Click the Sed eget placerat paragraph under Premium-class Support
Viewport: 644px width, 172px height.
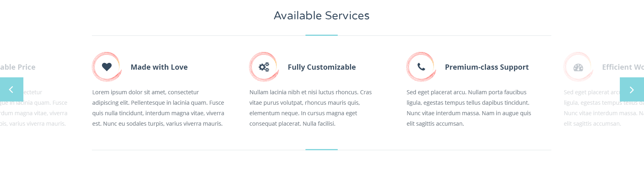pyautogui.click(x=469, y=108)
